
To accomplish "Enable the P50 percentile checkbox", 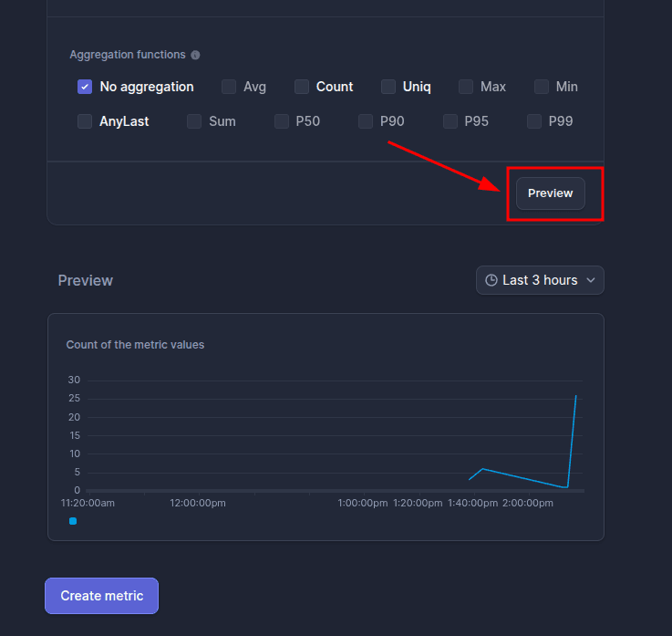I will [x=282, y=121].
